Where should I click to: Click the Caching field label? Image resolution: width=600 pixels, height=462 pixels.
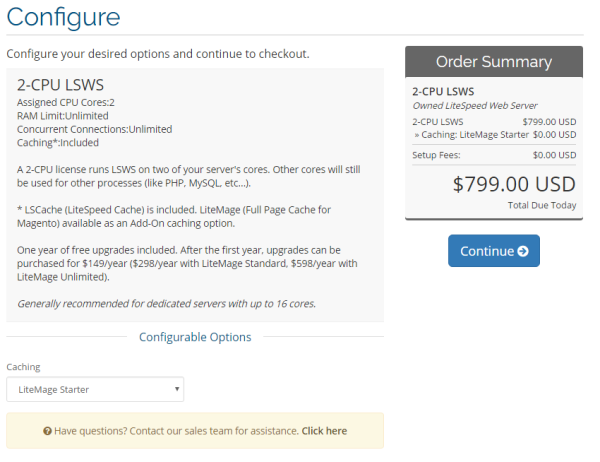pos(23,367)
